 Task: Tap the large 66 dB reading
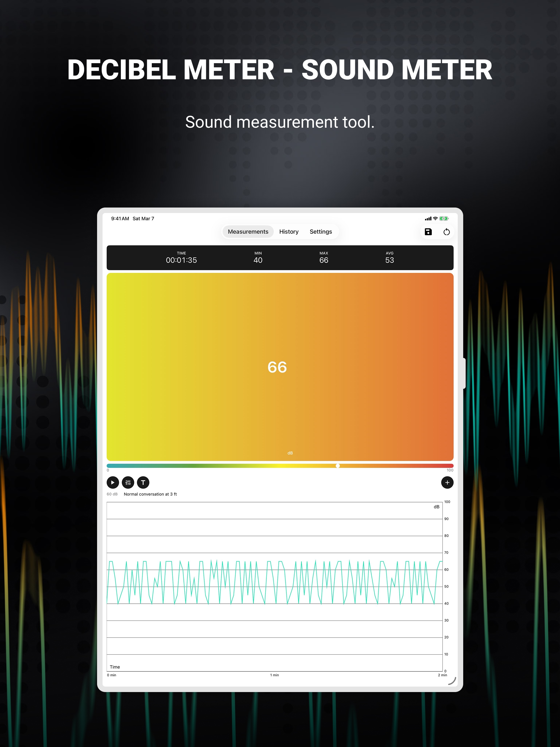pyautogui.click(x=277, y=367)
